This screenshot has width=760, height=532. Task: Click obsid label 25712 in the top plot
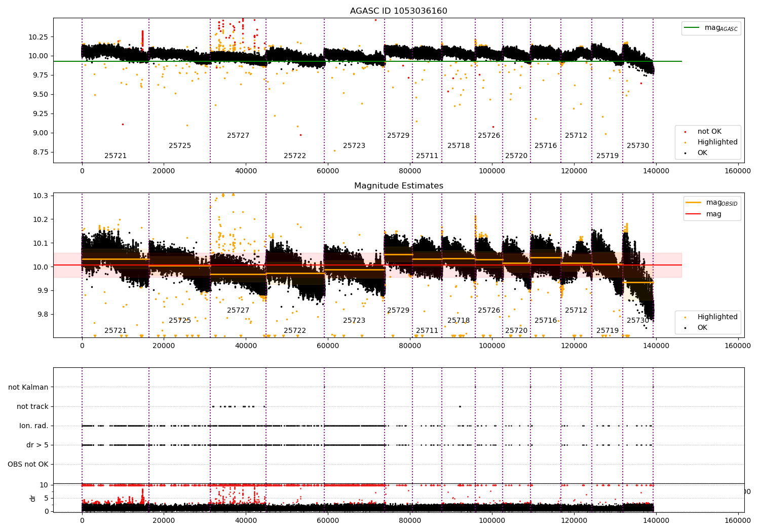click(x=576, y=136)
